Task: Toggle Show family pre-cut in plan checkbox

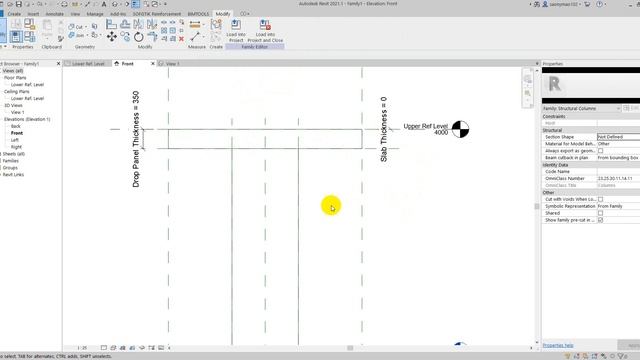Action: pos(600,220)
